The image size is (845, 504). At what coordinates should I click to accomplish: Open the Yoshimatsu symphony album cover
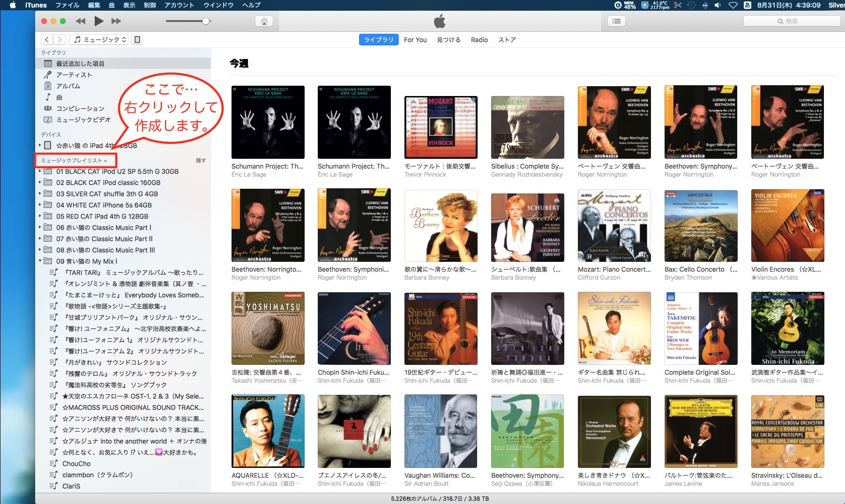268,328
